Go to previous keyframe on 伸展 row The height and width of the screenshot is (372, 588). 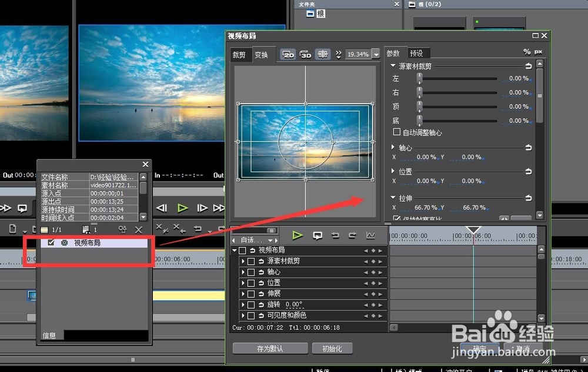tap(366, 294)
